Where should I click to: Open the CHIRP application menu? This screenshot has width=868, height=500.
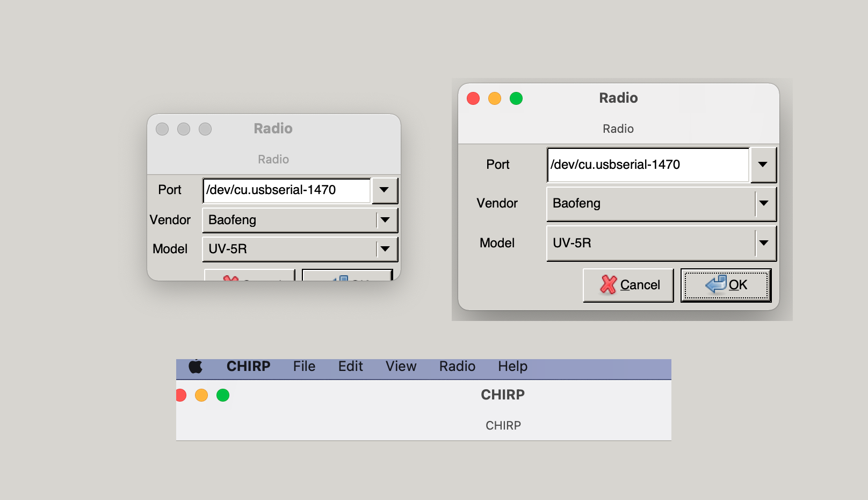248,367
